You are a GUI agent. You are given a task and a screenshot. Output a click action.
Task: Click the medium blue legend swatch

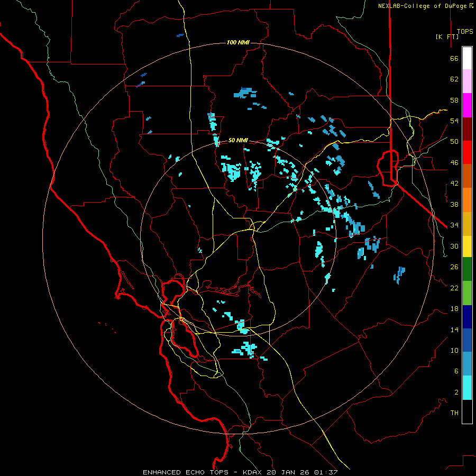pyautogui.click(x=467, y=340)
